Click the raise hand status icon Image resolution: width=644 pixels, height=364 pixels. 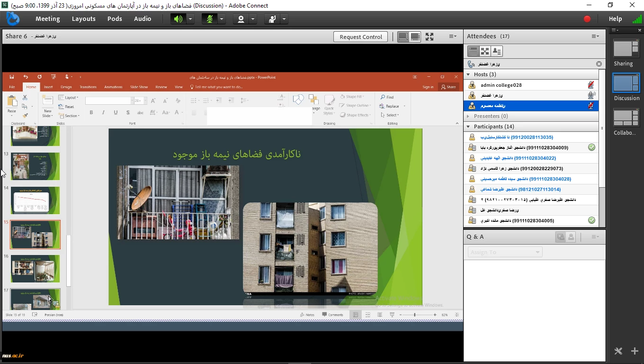click(x=272, y=19)
